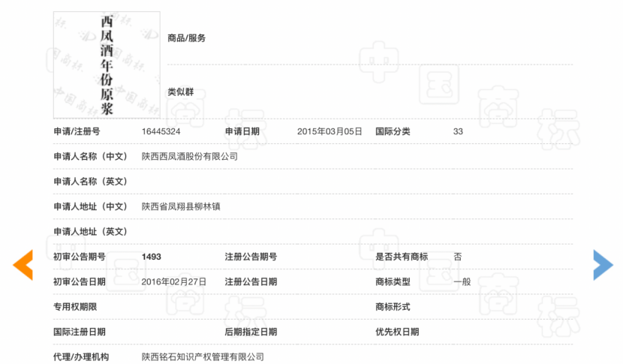Select the 注册公告期号 label
623x364 pixels.
coord(251,257)
